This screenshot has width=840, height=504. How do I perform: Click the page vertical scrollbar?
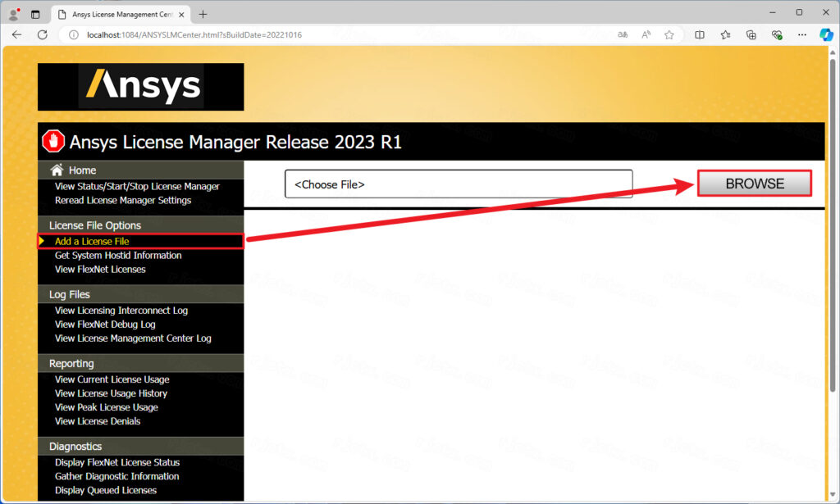pos(833,225)
